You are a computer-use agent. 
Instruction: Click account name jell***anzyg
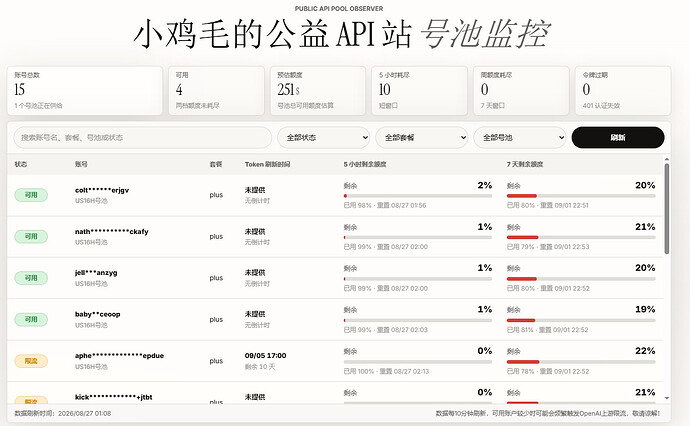(96, 273)
